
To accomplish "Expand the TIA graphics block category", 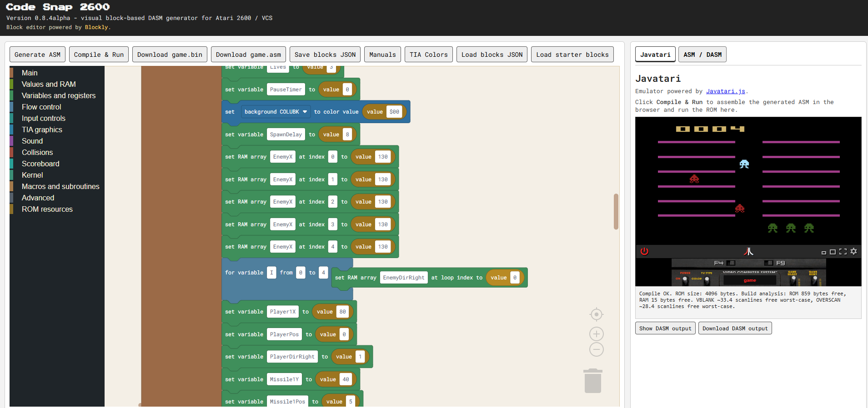I will coord(42,129).
